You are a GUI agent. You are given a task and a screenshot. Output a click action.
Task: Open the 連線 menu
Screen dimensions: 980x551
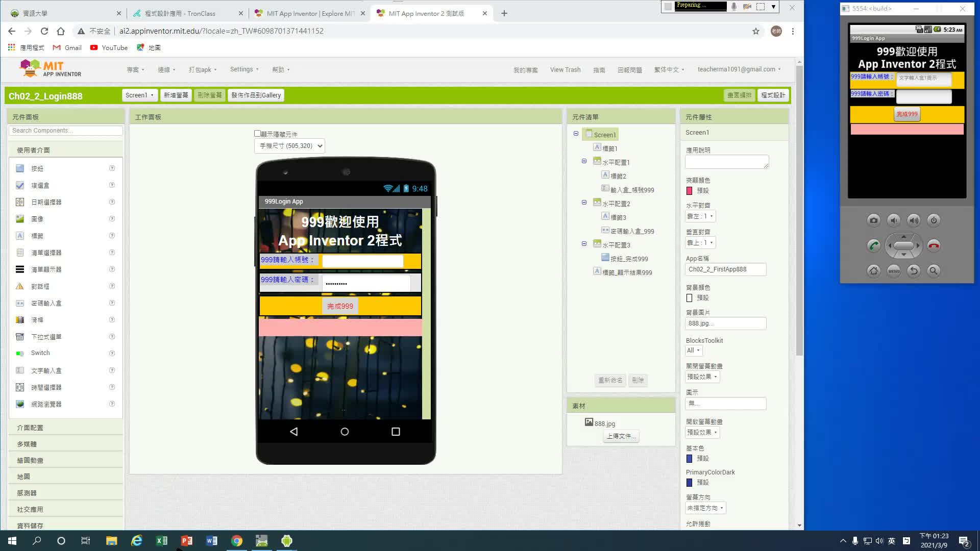click(166, 70)
